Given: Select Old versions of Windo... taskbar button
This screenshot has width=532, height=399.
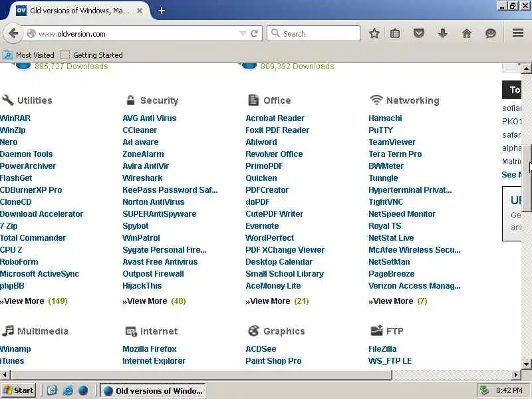Looking at the screenshot, I should click(x=153, y=391).
